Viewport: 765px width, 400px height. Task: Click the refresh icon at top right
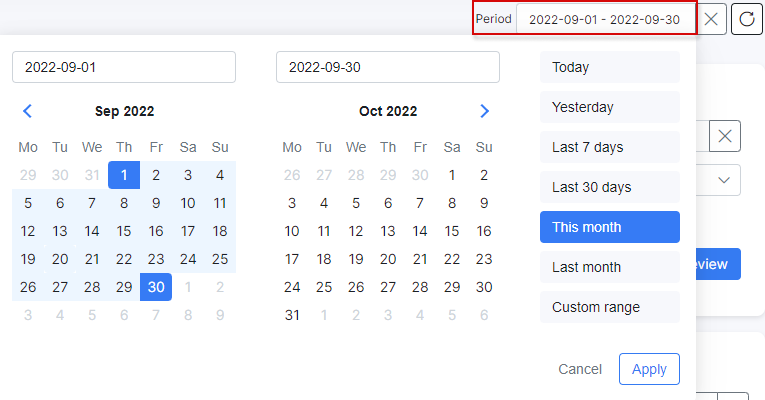pyautogui.click(x=746, y=19)
